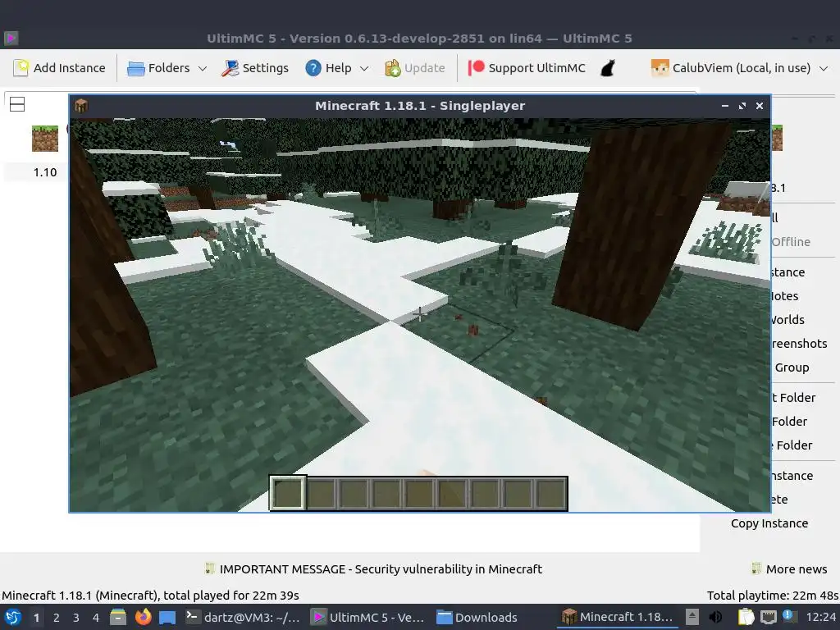Open the clipboard manager tray icon
Viewport: 840px width, 630px height.
(746, 617)
